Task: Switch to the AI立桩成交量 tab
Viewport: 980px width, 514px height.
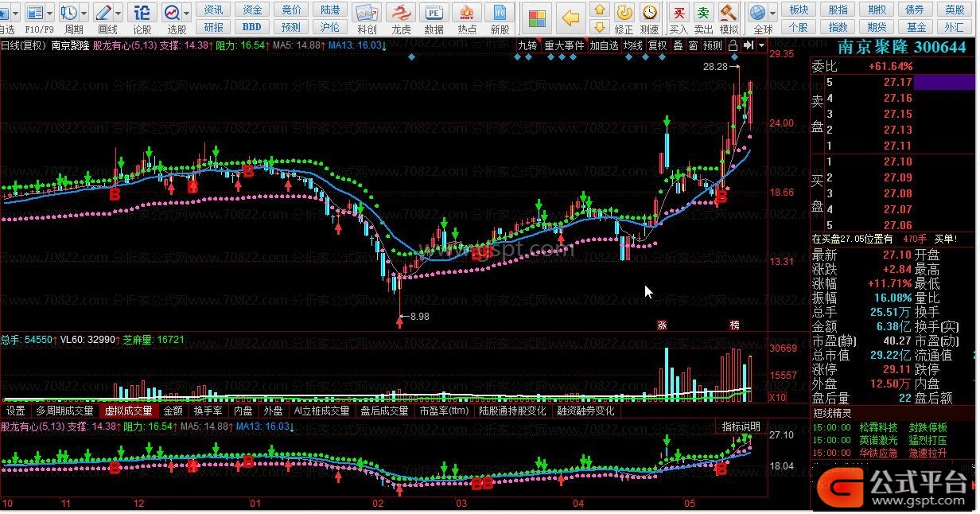Action: (321, 411)
